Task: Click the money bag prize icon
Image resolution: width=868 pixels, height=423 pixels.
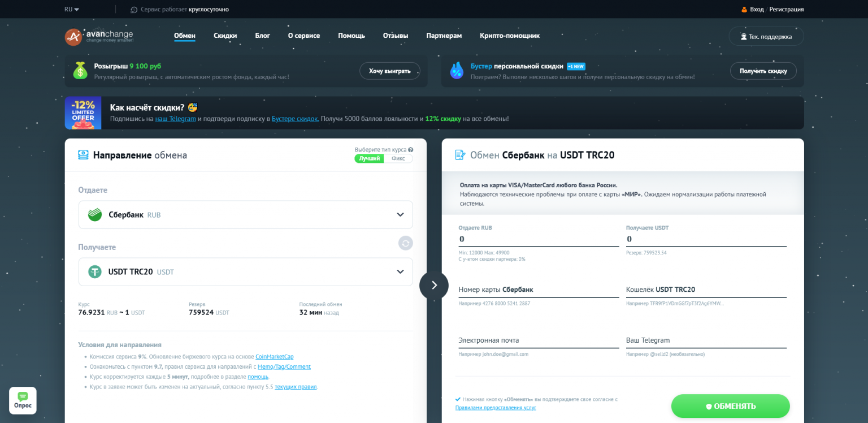Action: pos(80,71)
